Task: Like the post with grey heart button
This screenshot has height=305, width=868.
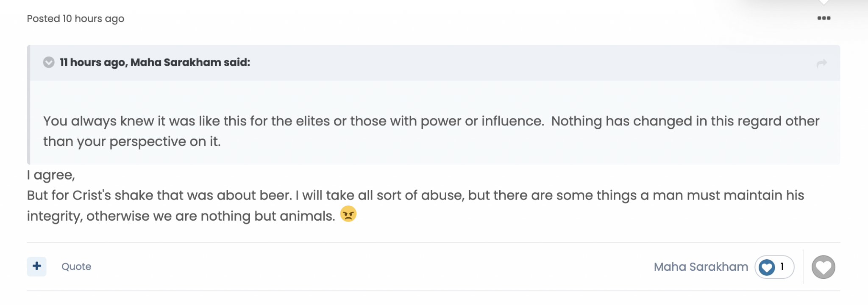Action: tap(823, 267)
